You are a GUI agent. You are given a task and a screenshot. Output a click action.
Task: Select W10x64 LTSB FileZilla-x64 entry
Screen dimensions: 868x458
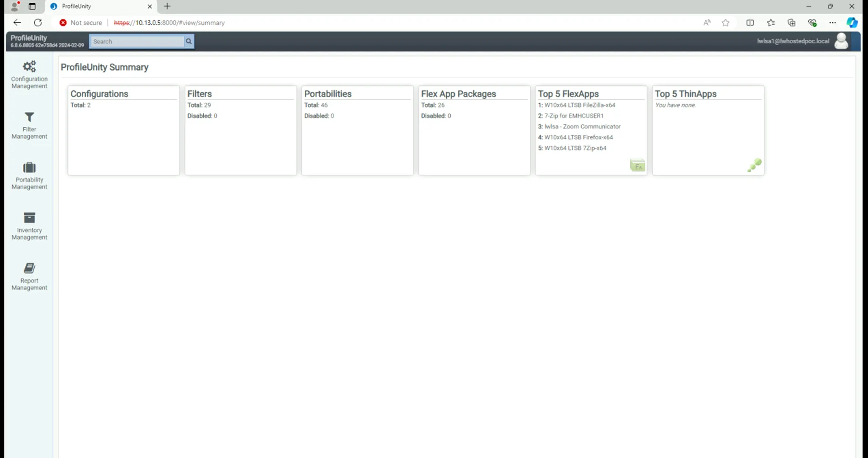click(580, 105)
